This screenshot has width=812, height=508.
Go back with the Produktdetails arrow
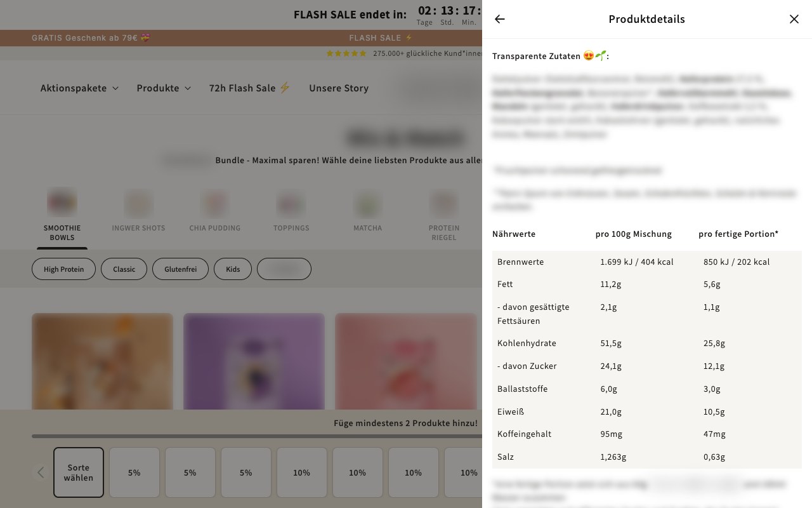coord(500,19)
